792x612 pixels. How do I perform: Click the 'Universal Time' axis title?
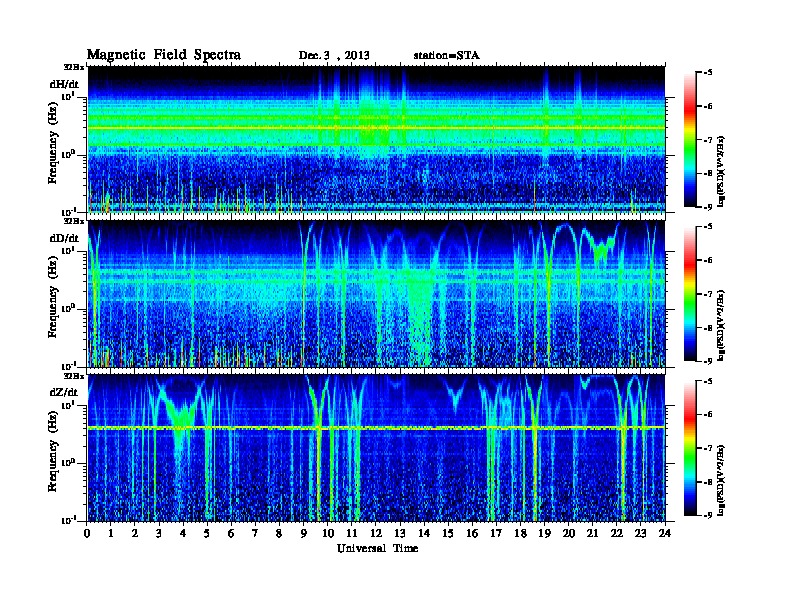(x=377, y=549)
